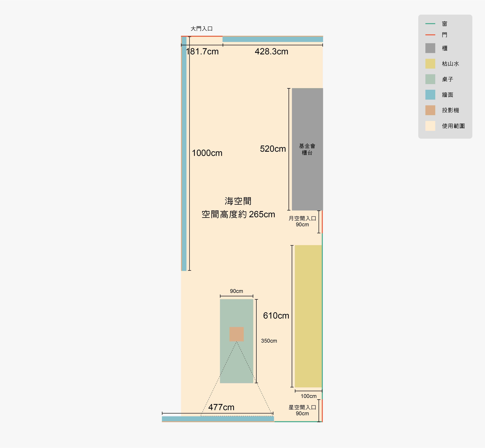Click the gray 櫃 legend swatch

tap(430, 48)
